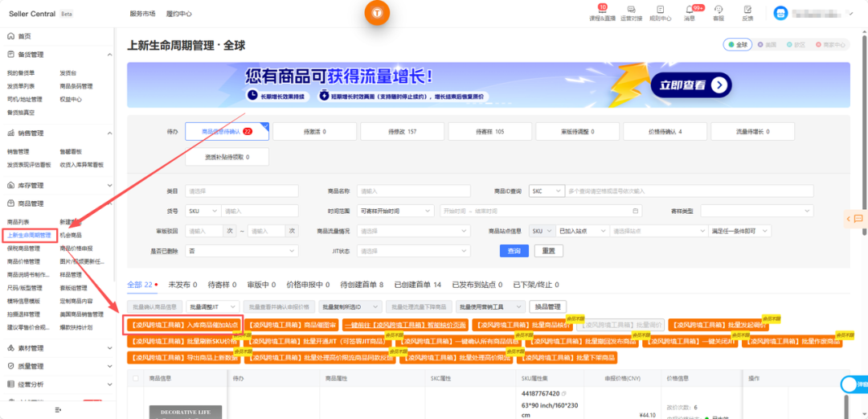Open 寄样类型 dropdown
Screen dimensions: 868x419
coord(757,212)
